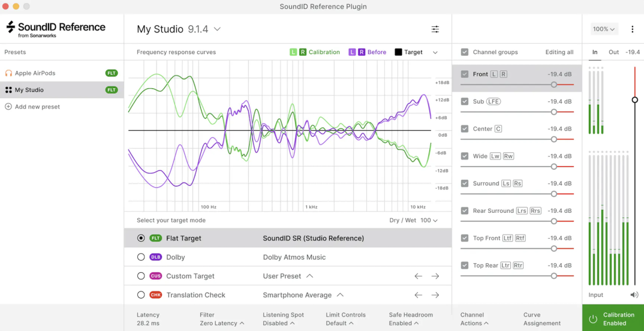Select the Apple AirPods preset
This screenshot has width=644, height=331.
pos(62,73)
